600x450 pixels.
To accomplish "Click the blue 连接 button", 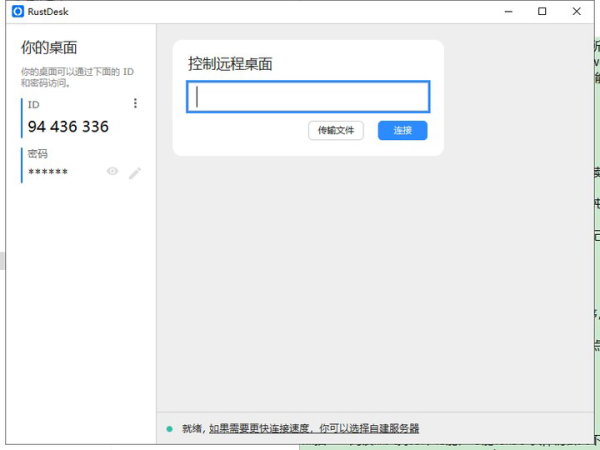I will 403,130.
